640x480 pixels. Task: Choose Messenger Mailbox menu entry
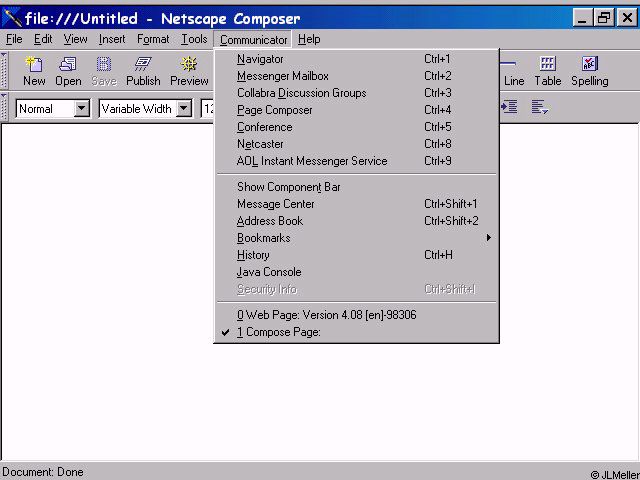(x=356, y=76)
